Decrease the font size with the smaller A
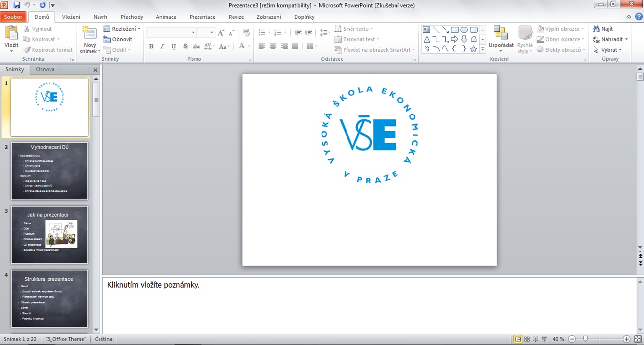This screenshot has width=644, height=345. 231,33
